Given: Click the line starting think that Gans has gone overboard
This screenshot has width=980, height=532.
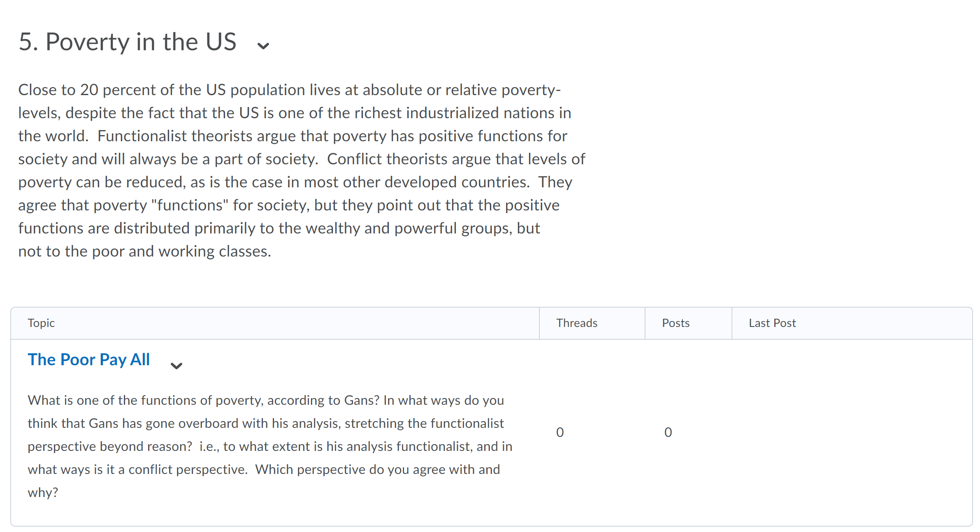Looking at the screenshot, I should (266, 423).
